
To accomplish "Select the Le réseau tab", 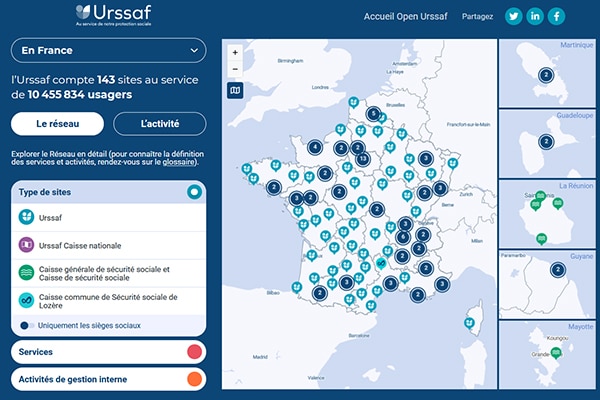I will 58,124.
